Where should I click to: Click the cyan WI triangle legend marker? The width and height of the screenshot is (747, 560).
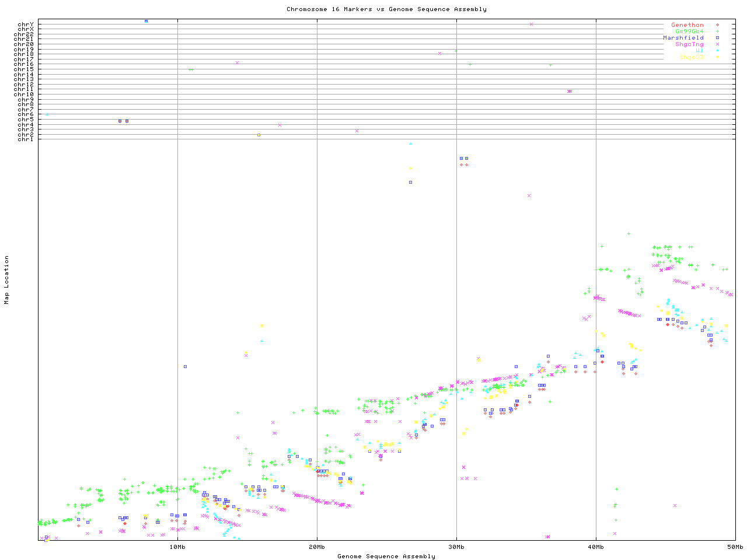point(717,51)
